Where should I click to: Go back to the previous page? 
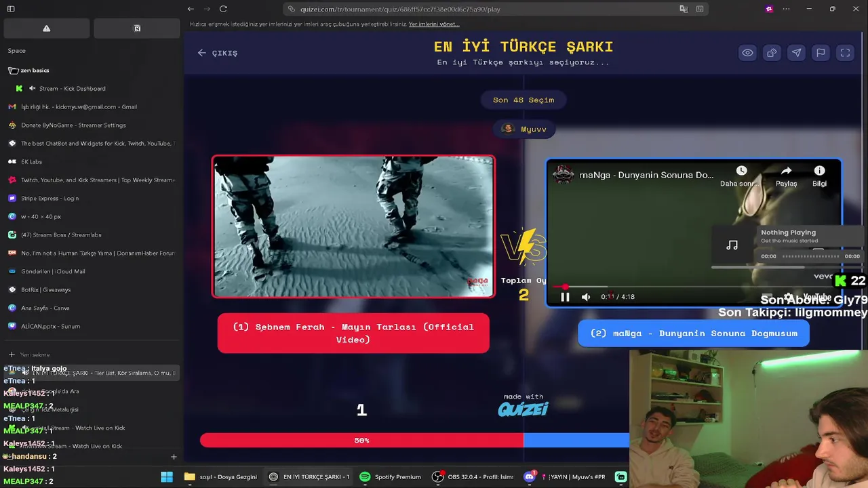pos(191,9)
